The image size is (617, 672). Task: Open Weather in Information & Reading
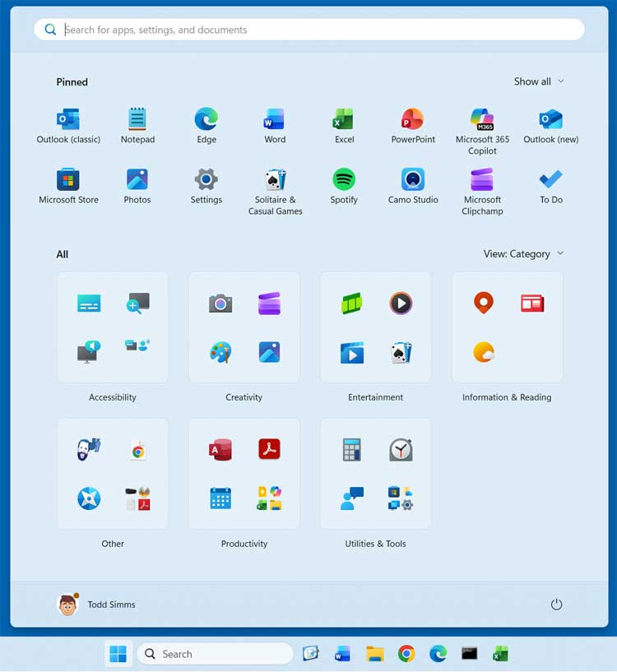484,352
